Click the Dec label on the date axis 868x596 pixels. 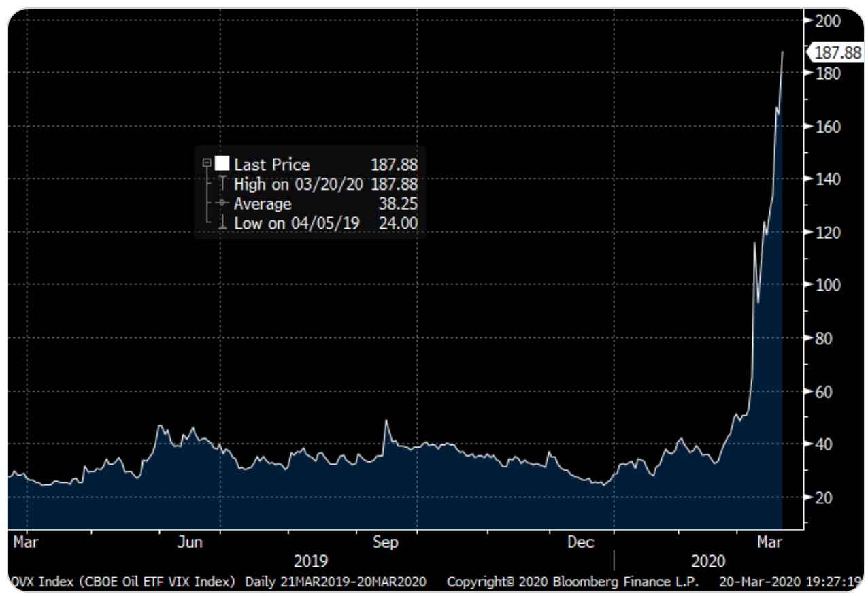point(582,542)
